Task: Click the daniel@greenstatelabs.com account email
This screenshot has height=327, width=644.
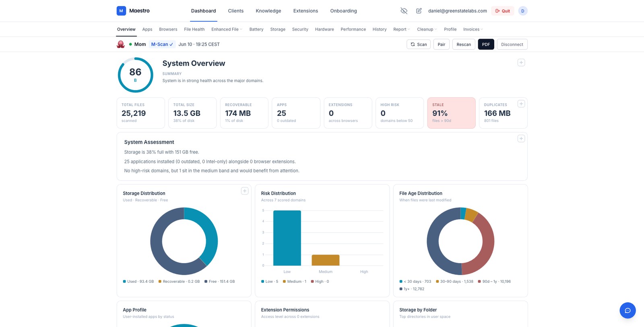Action: click(x=458, y=11)
